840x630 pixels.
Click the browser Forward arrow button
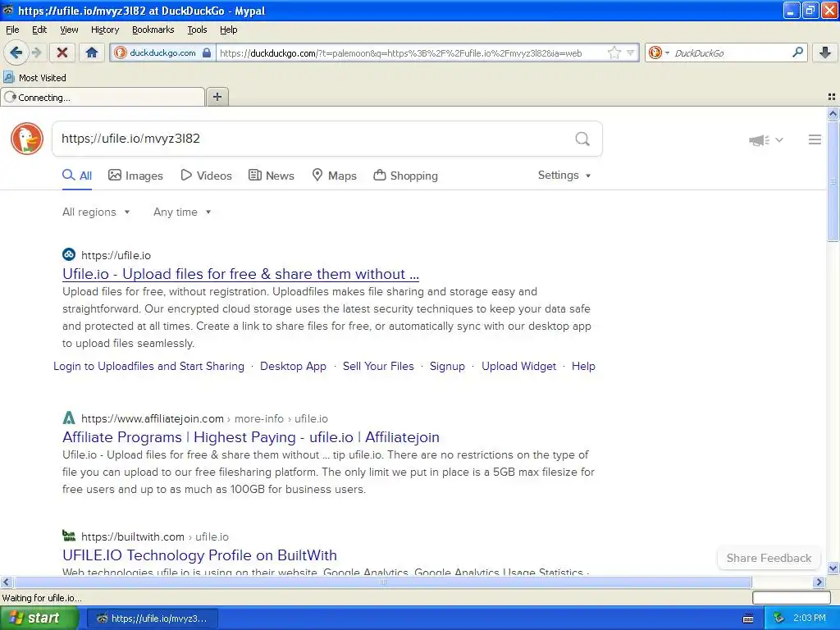coord(36,52)
